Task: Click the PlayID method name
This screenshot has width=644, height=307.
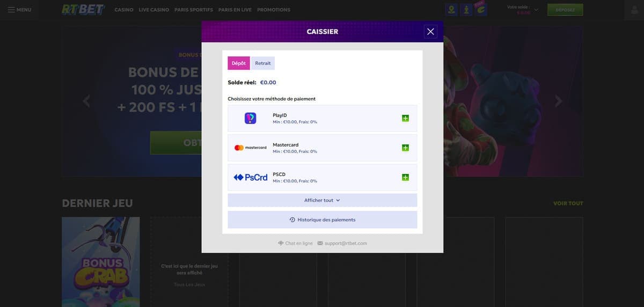Action: coord(280,115)
